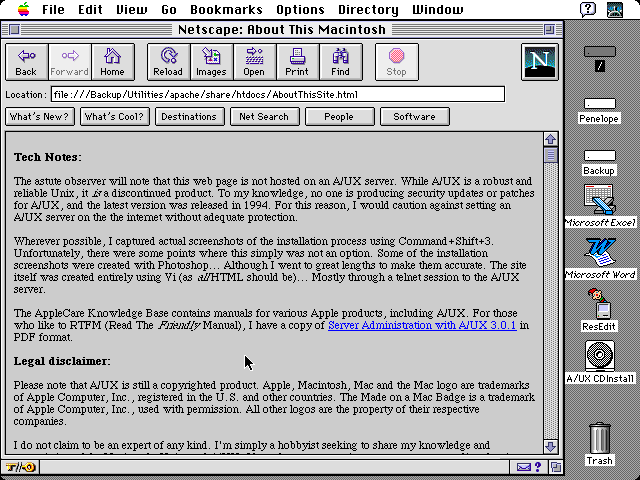This screenshot has width=640, height=480.
Task: Click the Open toolbar icon
Action: (x=254, y=61)
